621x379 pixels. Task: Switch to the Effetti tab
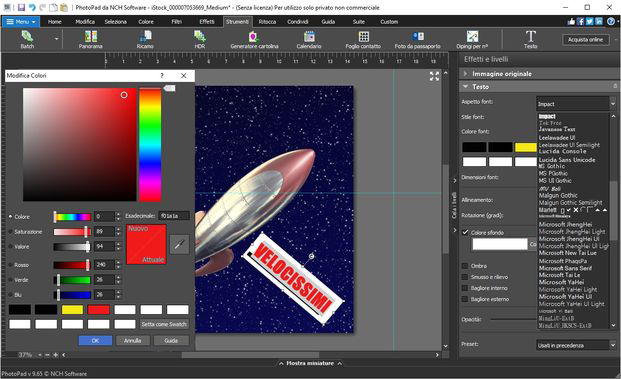point(207,22)
